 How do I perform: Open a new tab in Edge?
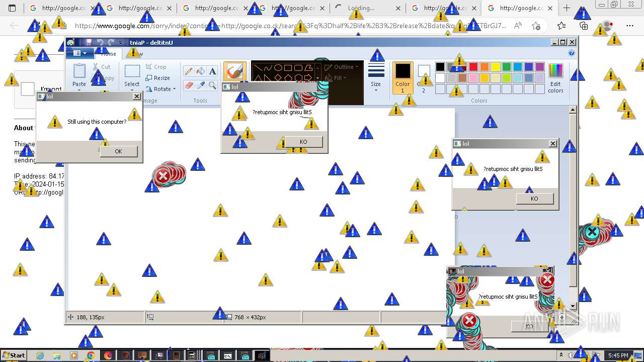point(567,8)
